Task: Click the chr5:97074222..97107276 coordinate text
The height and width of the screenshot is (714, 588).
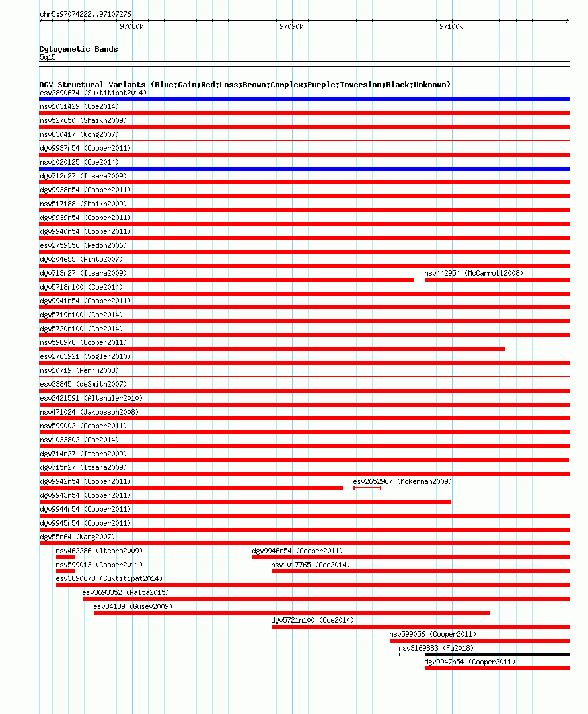Action: pos(86,14)
